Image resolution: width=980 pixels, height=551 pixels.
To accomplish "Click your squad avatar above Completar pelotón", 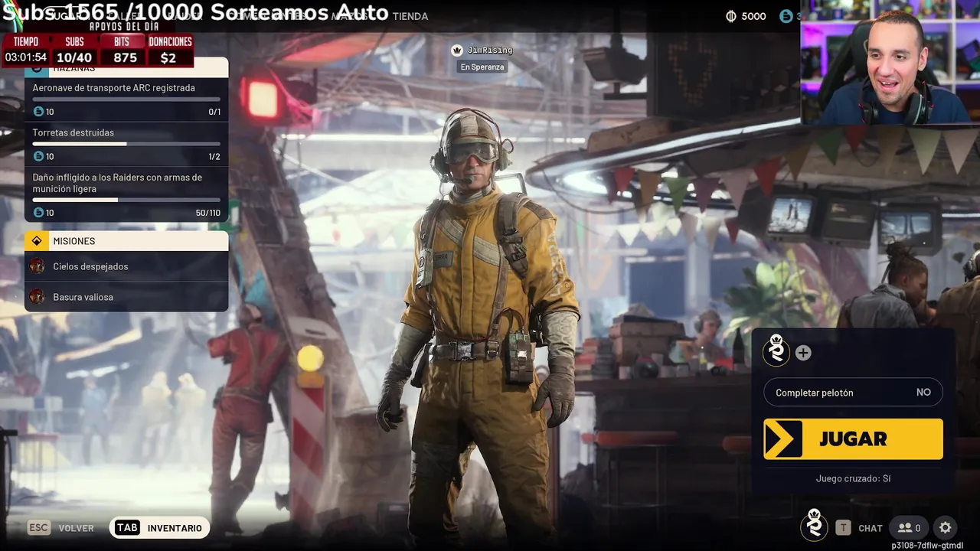I will tap(776, 351).
